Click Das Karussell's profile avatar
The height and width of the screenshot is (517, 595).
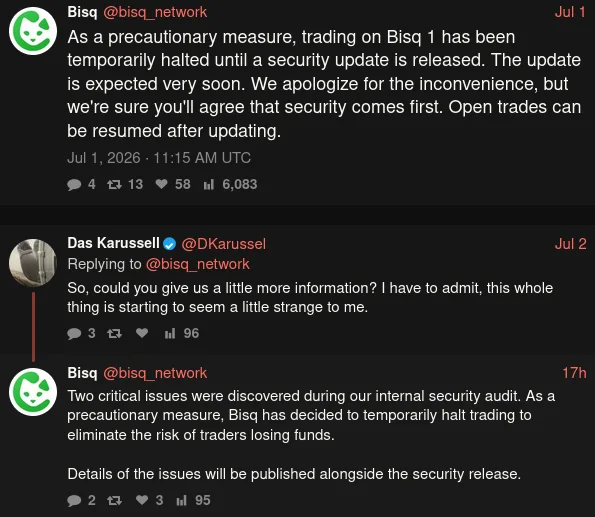point(33,262)
